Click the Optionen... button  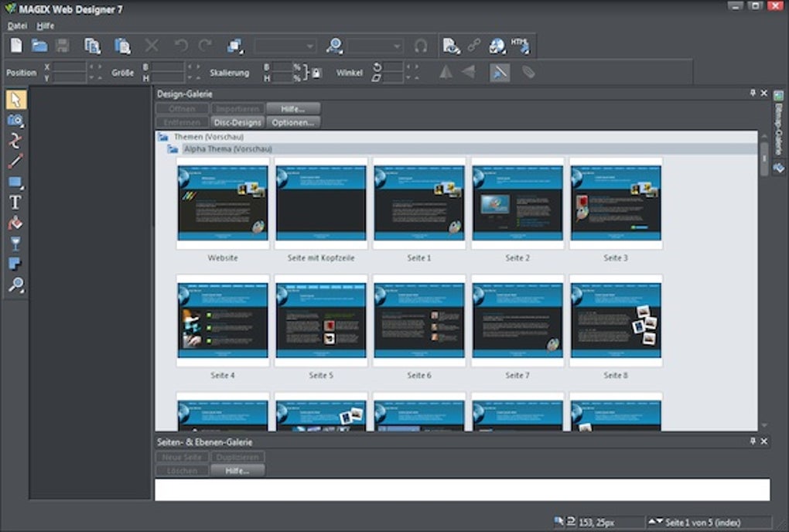(x=293, y=122)
